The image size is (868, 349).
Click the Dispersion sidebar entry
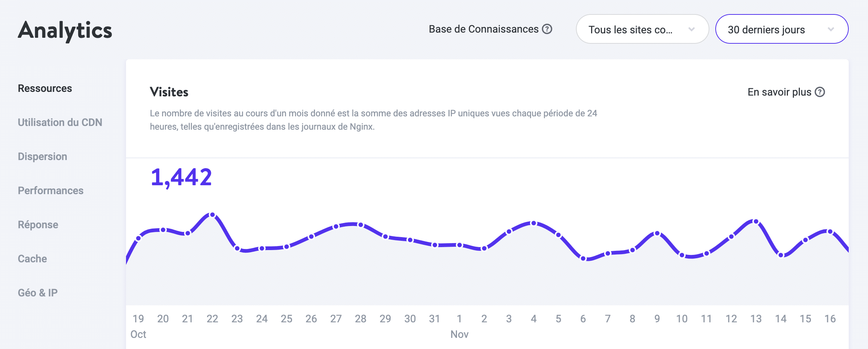click(42, 156)
